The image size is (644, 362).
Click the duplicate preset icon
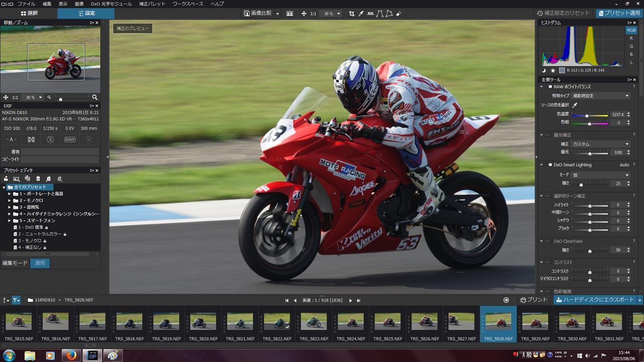pos(27,178)
